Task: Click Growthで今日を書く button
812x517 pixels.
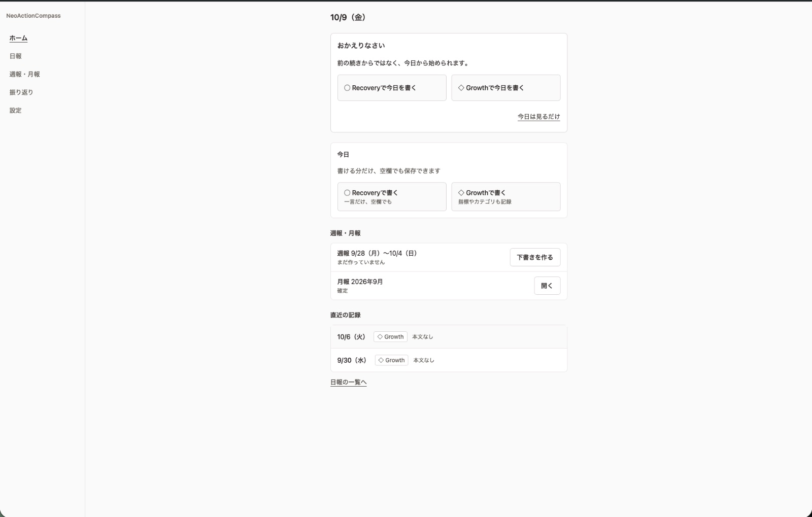Action: click(x=506, y=88)
